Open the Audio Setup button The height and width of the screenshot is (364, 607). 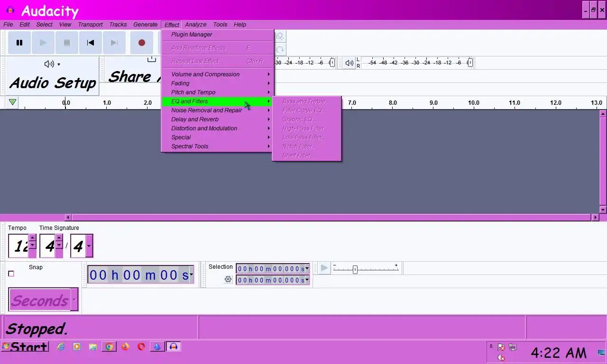[x=53, y=76]
